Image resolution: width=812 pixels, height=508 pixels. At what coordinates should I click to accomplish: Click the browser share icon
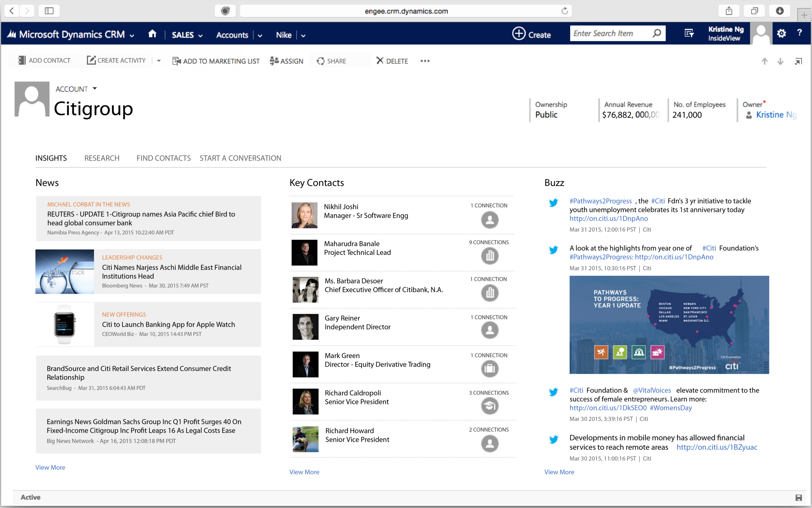pyautogui.click(x=729, y=11)
